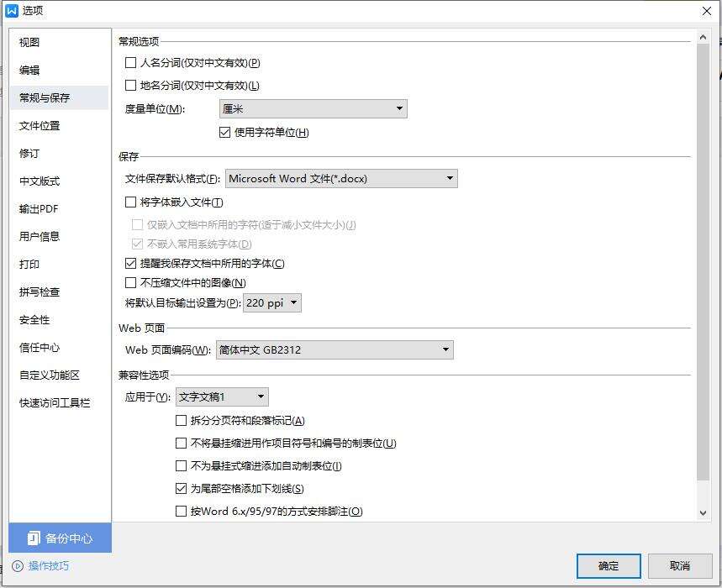
Task: Check 不将悬挂缩进用作项目符号和编号的制表位
Action: [181, 443]
